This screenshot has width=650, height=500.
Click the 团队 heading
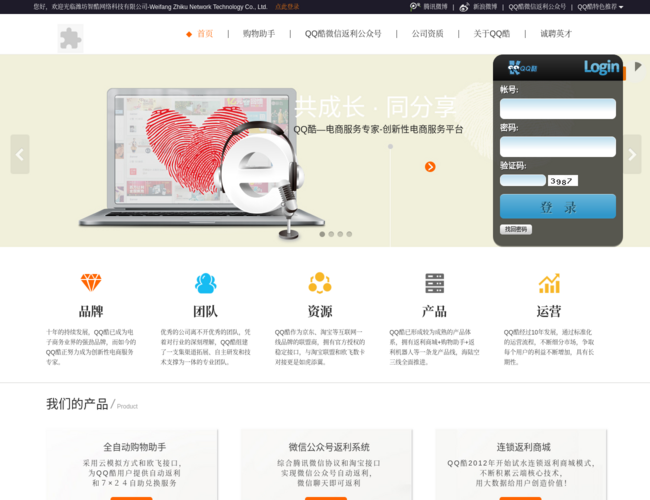click(x=206, y=311)
